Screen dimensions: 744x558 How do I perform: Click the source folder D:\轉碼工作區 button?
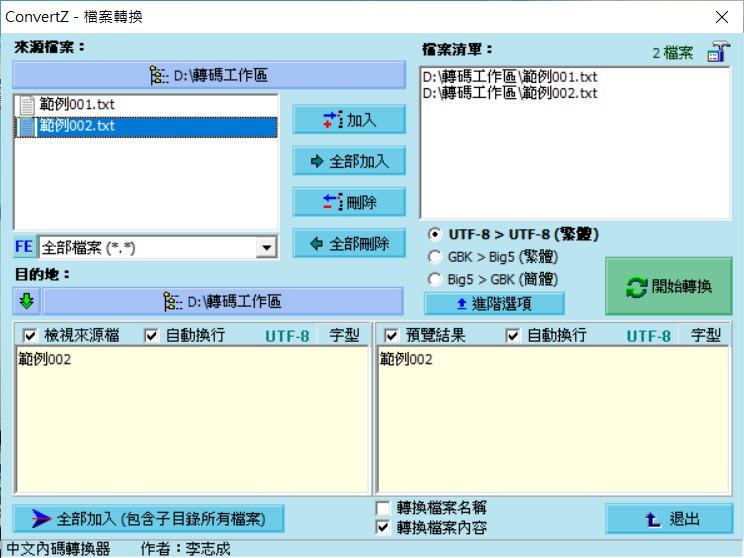[x=209, y=75]
